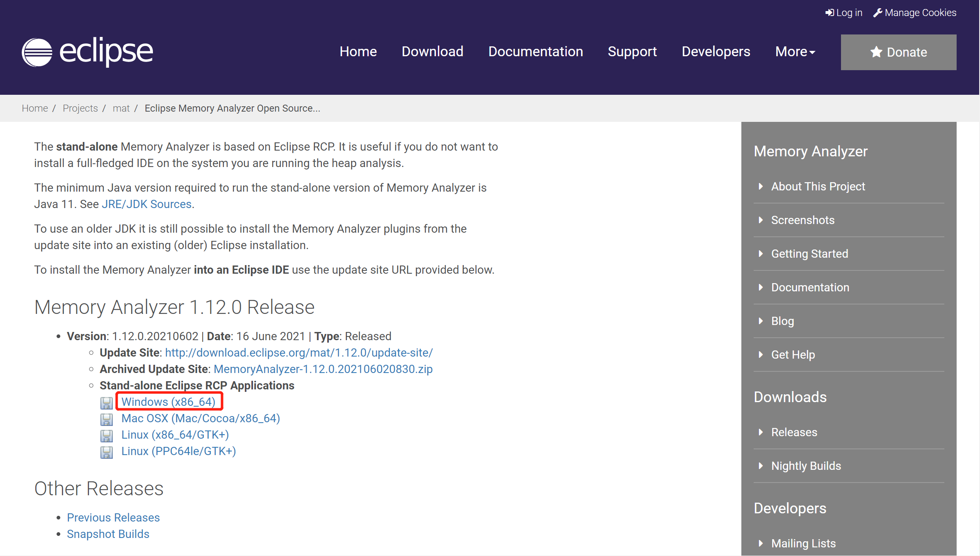
Task: Expand the More dropdown menu
Action: point(795,52)
